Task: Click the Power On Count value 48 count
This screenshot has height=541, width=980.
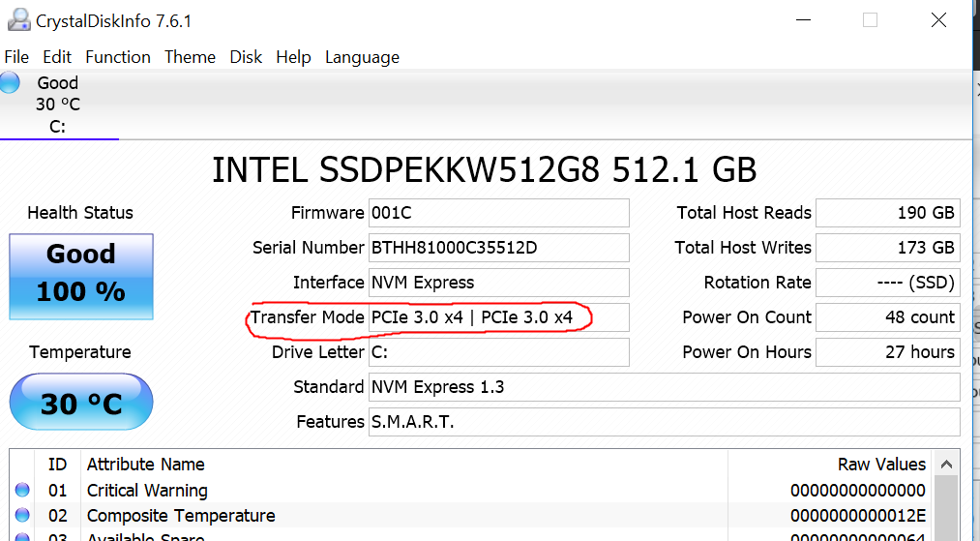Action: tap(888, 317)
